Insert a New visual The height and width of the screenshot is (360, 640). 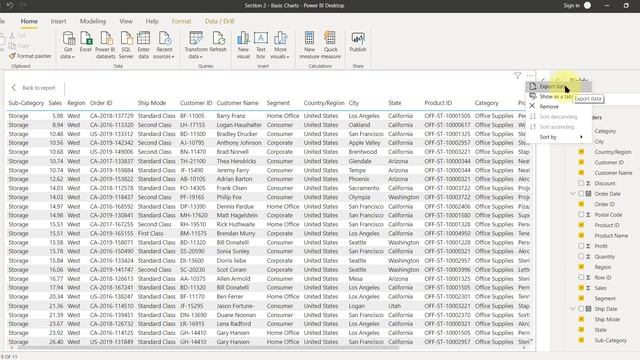point(243,44)
